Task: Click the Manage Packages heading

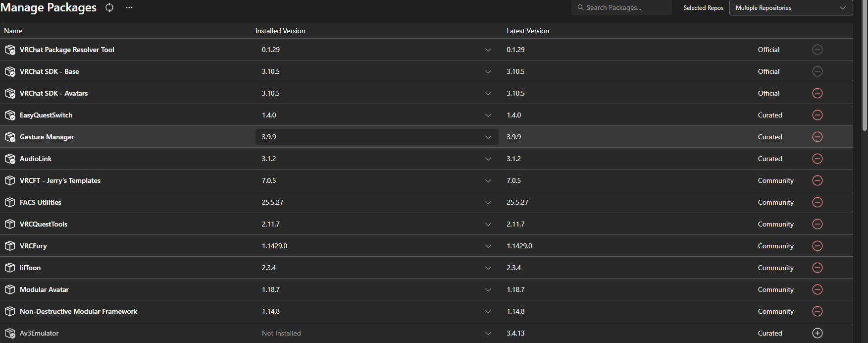Action: tap(49, 7)
